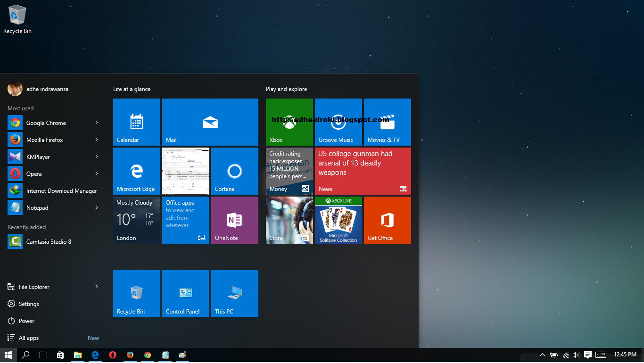Screen dimensions: 644x363
Task: Open Microsoft Solitaire Collection tile
Action: pyautogui.click(x=339, y=220)
